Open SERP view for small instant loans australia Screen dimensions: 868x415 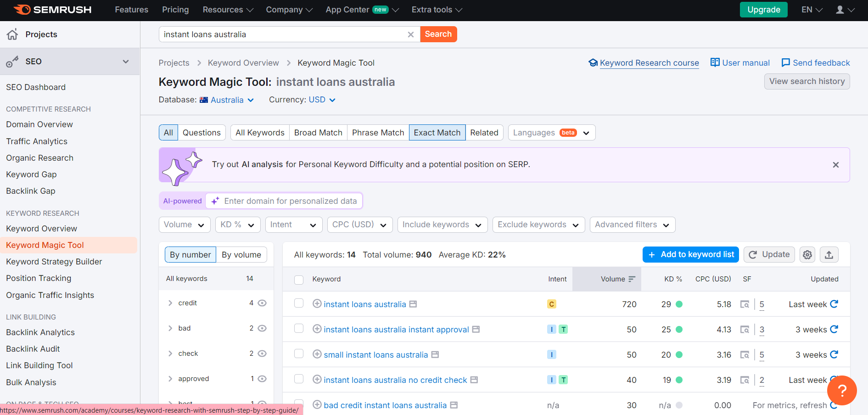[x=745, y=355]
